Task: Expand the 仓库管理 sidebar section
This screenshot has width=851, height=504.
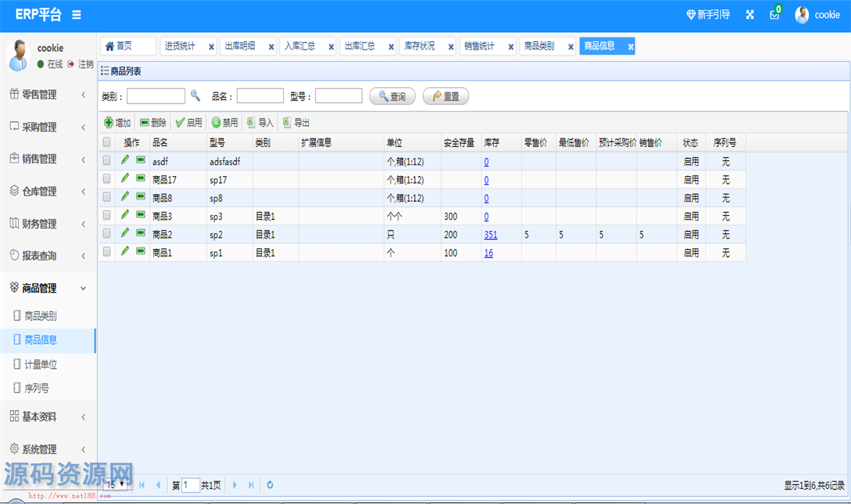Action: click(x=47, y=192)
